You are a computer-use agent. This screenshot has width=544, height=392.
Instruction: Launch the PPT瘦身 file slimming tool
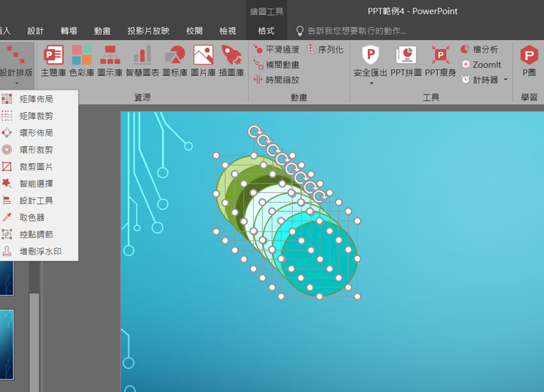click(x=440, y=60)
